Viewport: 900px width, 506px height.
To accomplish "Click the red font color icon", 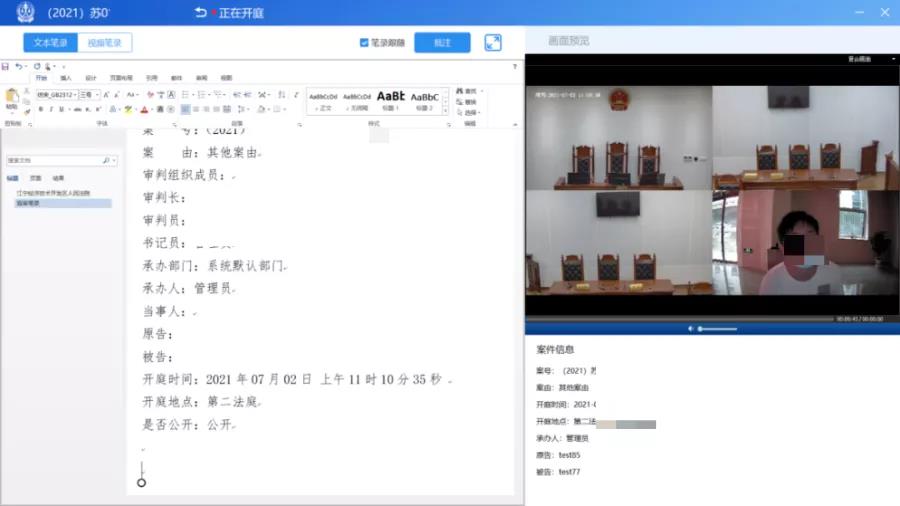I will coord(145,109).
